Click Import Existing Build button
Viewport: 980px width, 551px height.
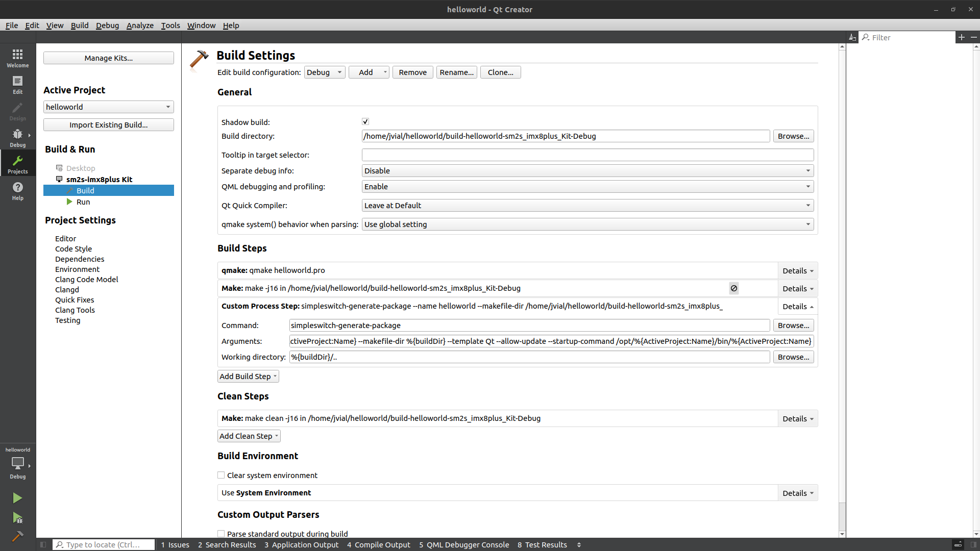(x=108, y=124)
